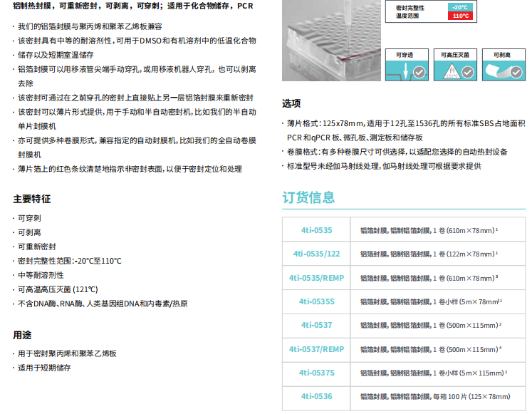Click the 可重新密封 feature bullet
The height and width of the screenshot is (414, 532).
pos(36,247)
